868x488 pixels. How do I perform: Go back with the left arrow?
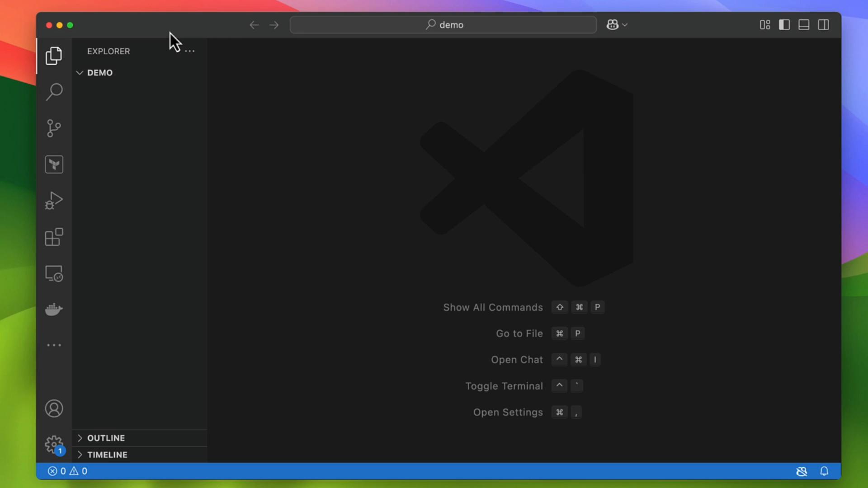coord(254,25)
